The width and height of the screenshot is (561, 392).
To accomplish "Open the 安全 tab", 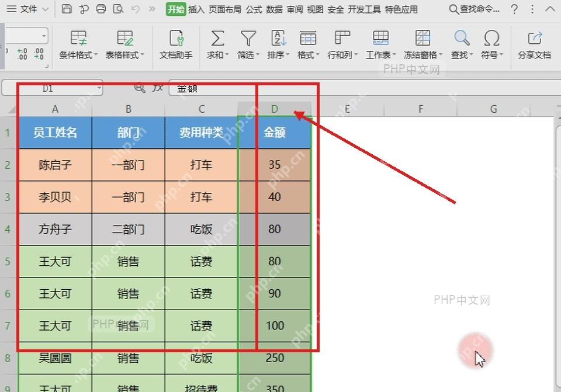I will click(x=335, y=9).
